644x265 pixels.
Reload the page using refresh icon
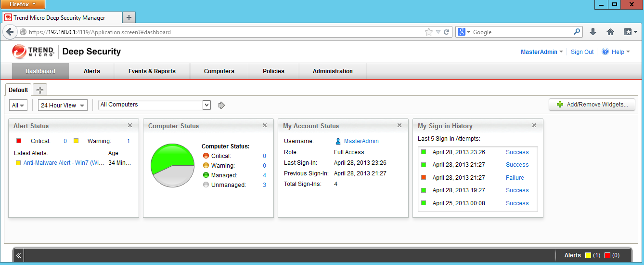[447, 32]
